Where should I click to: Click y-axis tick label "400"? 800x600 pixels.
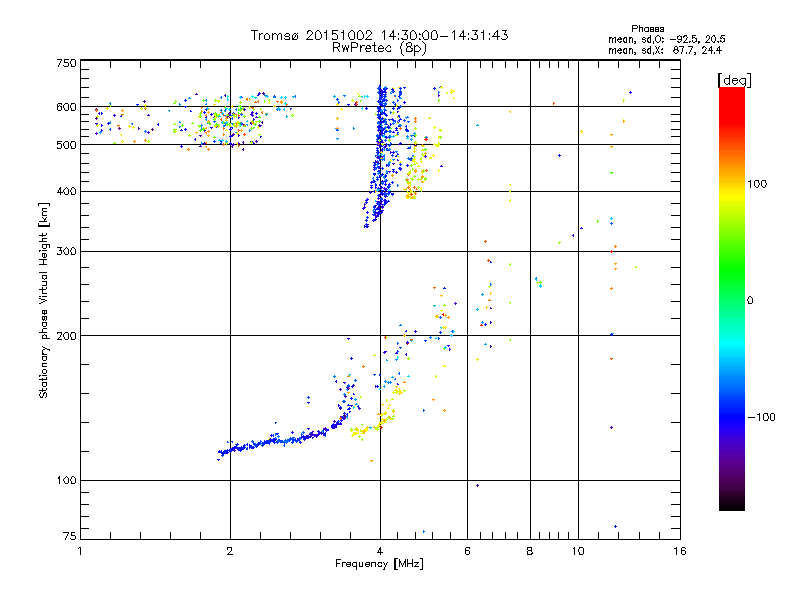(x=66, y=192)
